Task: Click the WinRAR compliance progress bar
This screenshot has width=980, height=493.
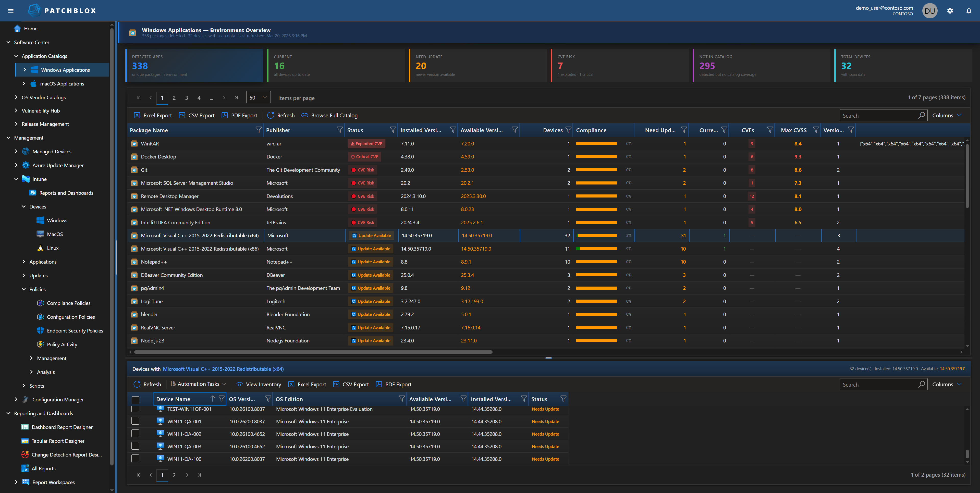Action: (596, 143)
